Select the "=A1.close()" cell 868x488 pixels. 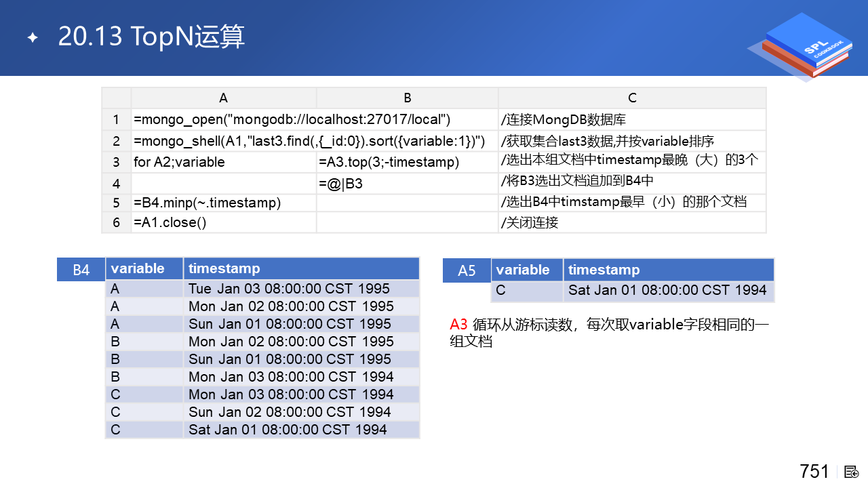point(224,222)
